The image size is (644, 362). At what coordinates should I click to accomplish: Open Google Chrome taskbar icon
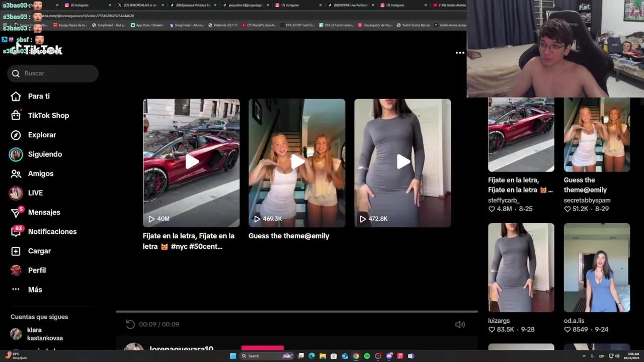pos(356,356)
